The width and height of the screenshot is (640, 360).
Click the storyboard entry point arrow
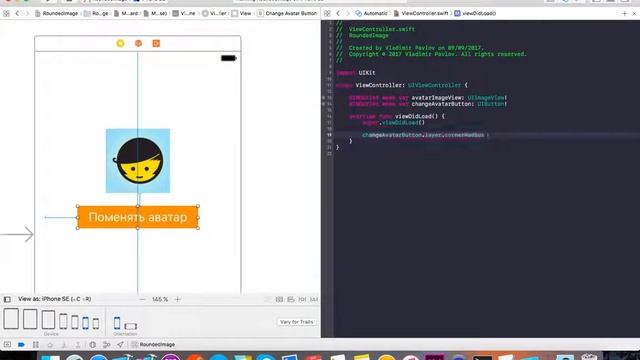(17, 234)
